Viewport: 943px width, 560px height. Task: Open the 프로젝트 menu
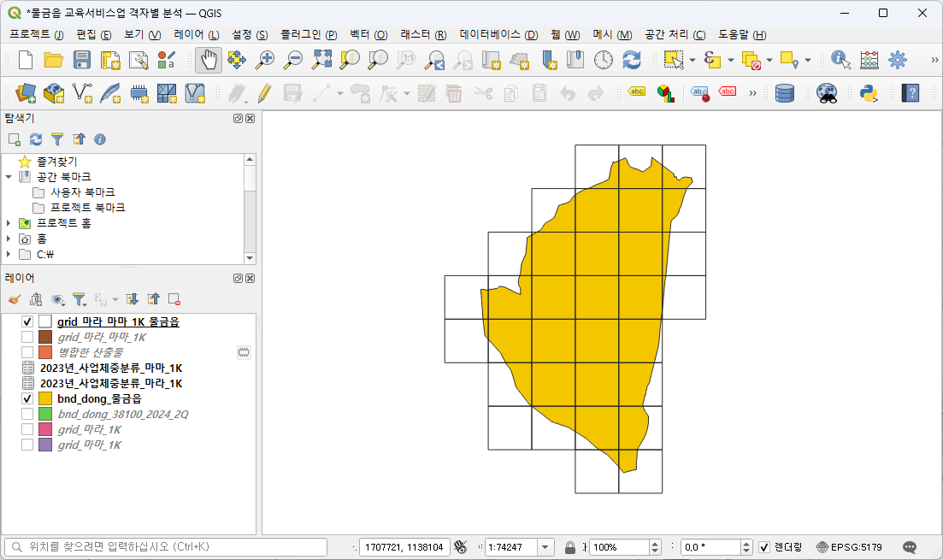[x=36, y=35]
